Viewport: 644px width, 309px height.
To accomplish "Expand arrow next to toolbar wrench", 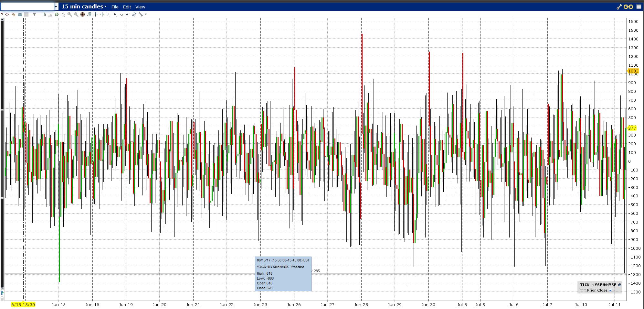I will click(146, 14).
